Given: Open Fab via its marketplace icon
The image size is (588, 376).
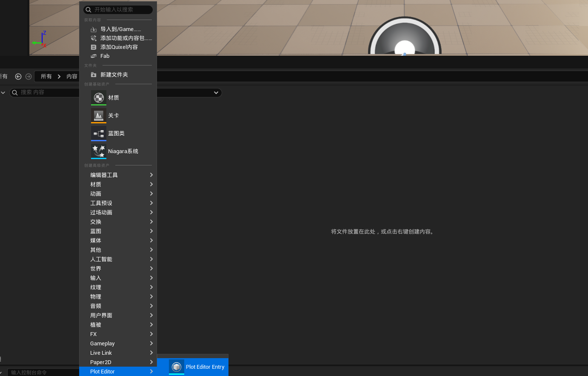Looking at the screenshot, I should (93, 56).
